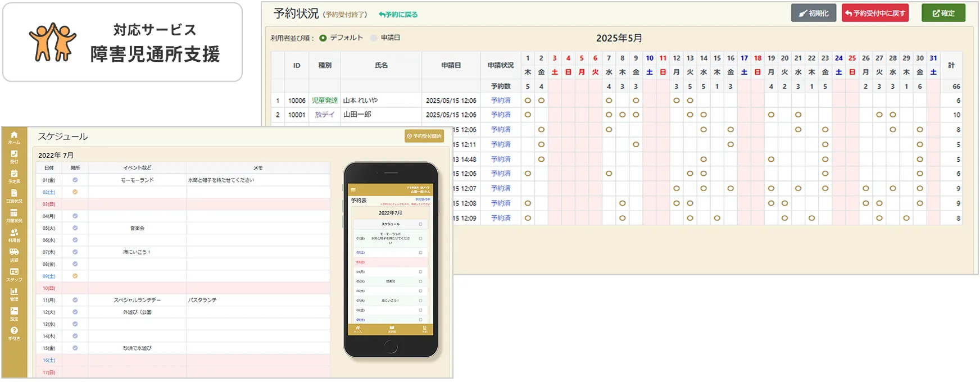Open ホーム in the gold sidebar
980x382 pixels.
(x=14, y=138)
